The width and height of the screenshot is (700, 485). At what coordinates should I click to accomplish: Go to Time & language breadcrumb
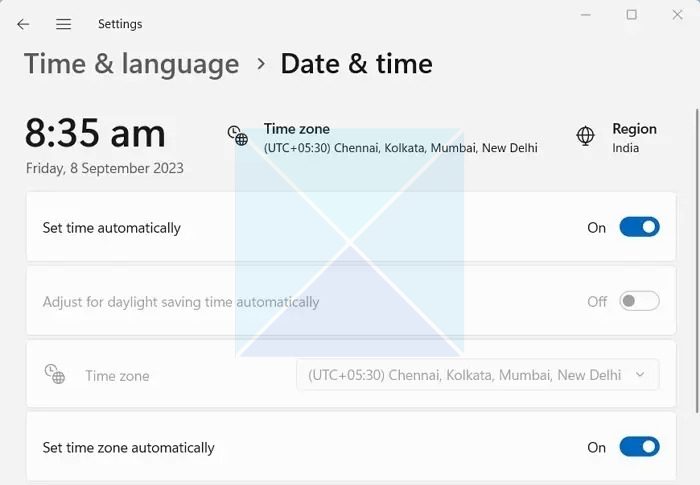coord(131,64)
